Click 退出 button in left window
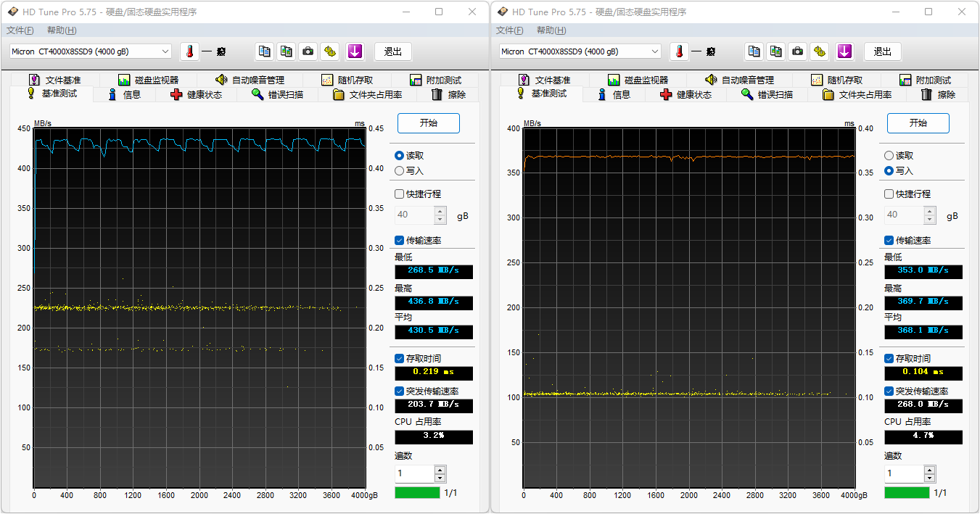 click(x=393, y=51)
